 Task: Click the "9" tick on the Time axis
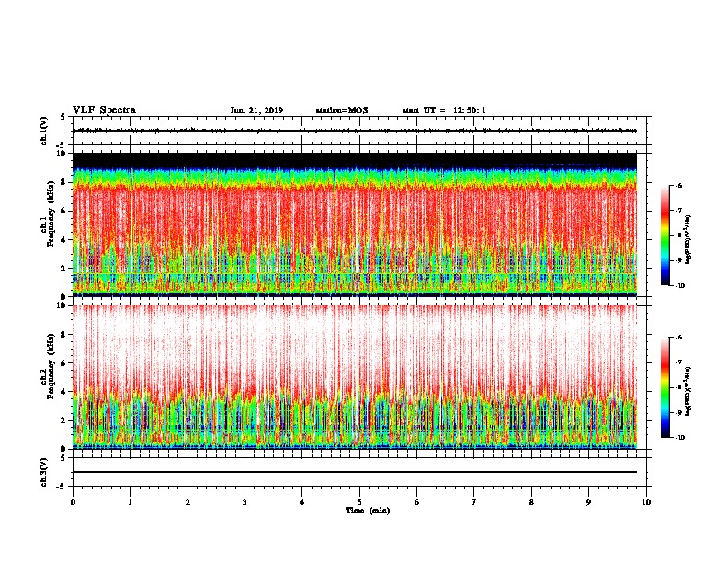coord(588,502)
